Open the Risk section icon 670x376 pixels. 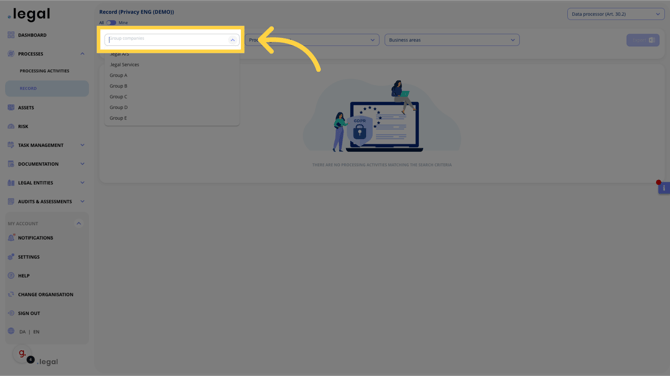coord(11,126)
